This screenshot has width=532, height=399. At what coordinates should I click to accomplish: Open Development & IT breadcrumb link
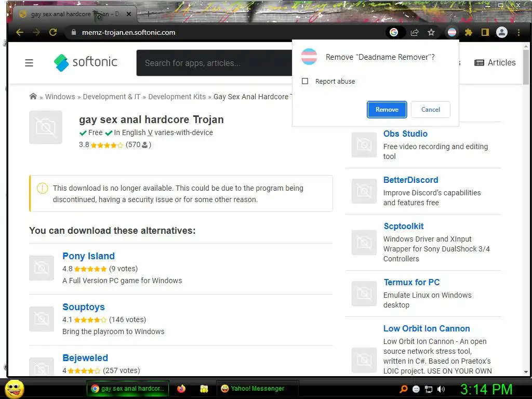(112, 97)
